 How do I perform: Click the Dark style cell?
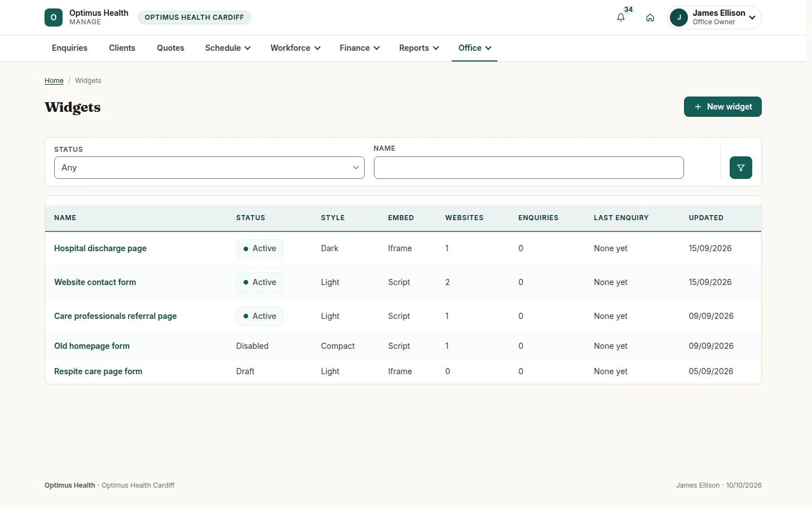pyautogui.click(x=329, y=248)
